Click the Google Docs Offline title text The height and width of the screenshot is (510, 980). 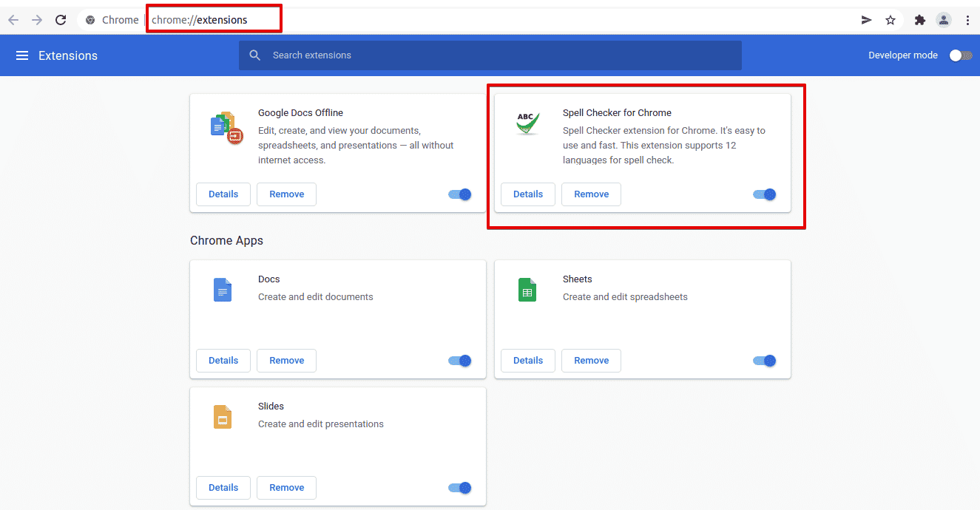(x=300, y=113)
